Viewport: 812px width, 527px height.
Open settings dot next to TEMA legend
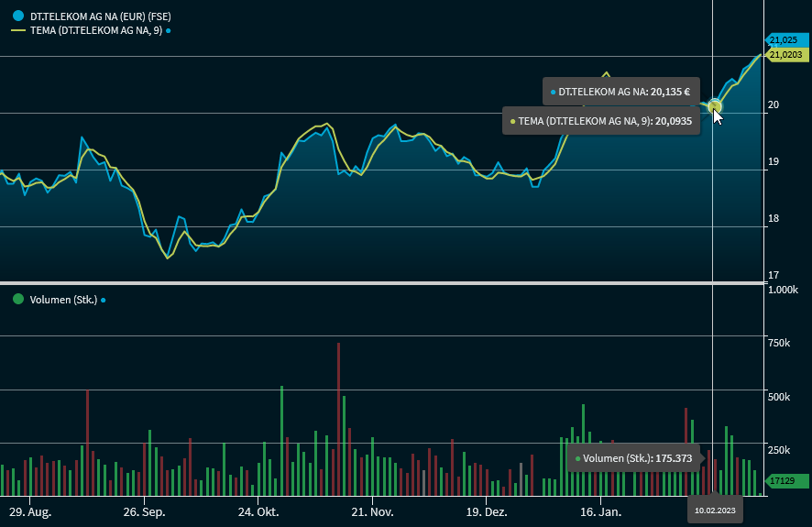[169, 30]
